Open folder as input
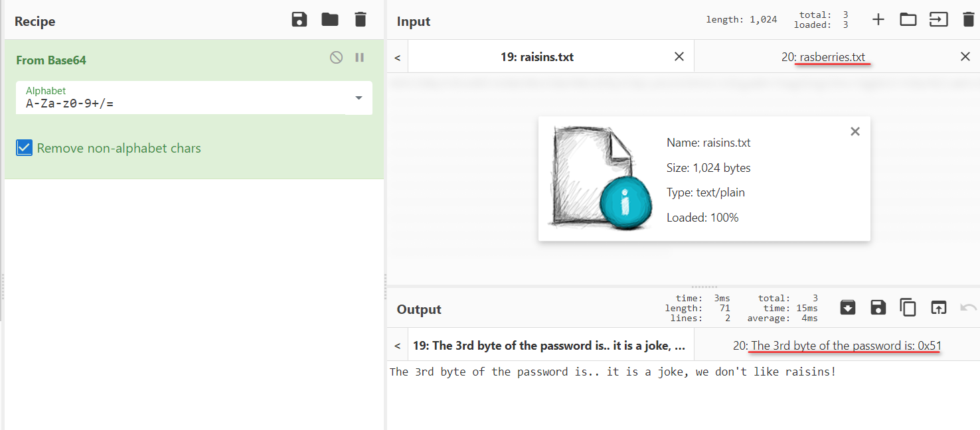 pos(908,20)
